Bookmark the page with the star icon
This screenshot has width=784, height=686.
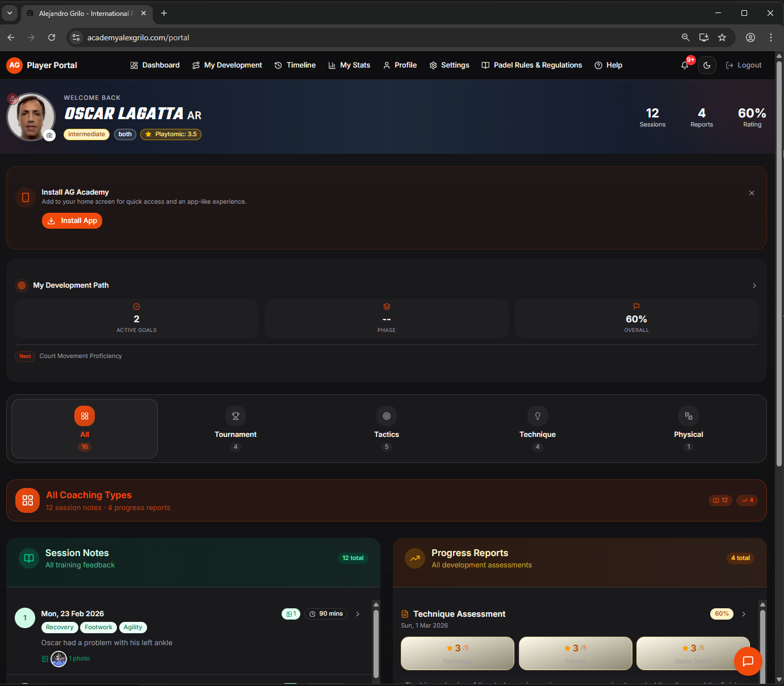pyautogui.click(x=722, y=37)
